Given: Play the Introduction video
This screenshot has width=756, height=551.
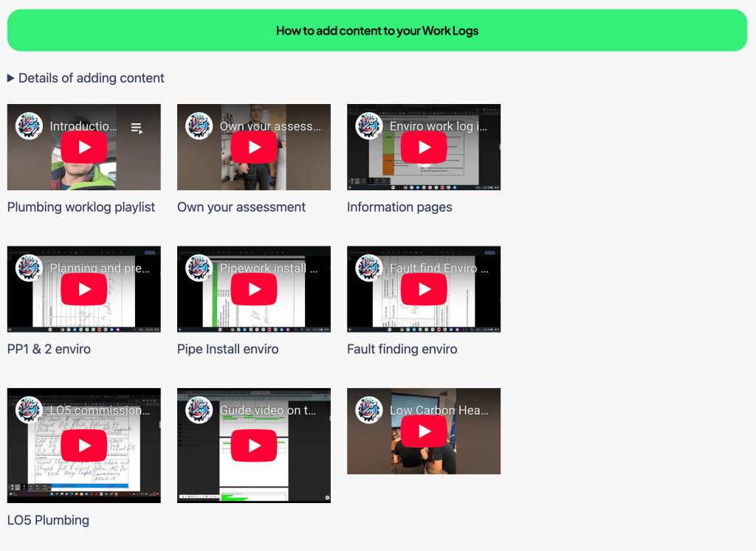Looking at the screenshot, I should pyautogui.click(x=84, y=148).
